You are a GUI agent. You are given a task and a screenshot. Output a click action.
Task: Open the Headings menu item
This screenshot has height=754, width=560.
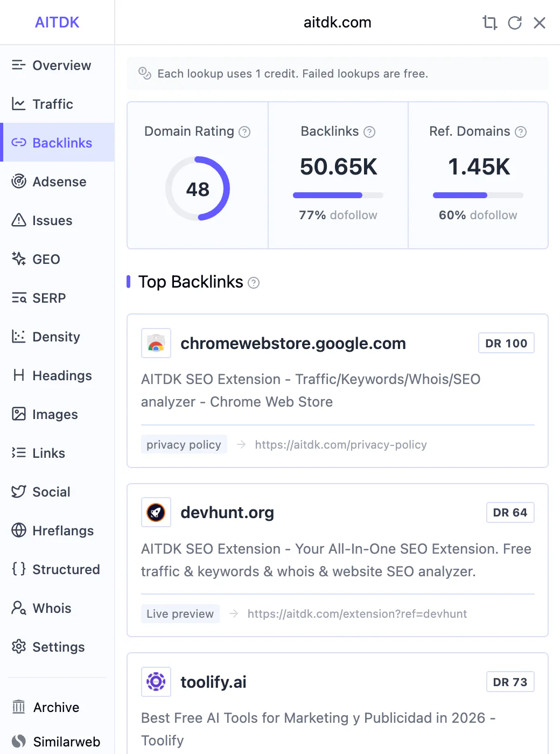point(57,375)
